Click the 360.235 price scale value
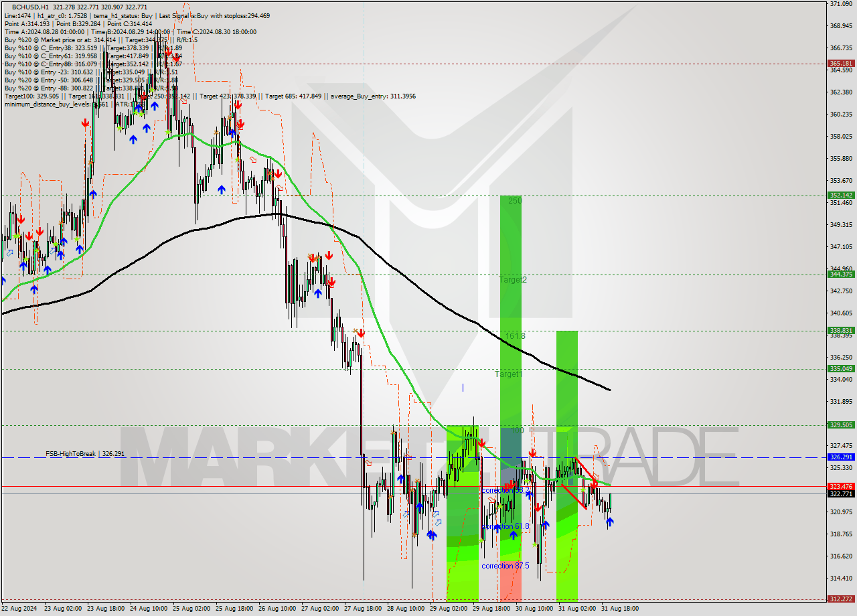 click(x=840, y=114)
